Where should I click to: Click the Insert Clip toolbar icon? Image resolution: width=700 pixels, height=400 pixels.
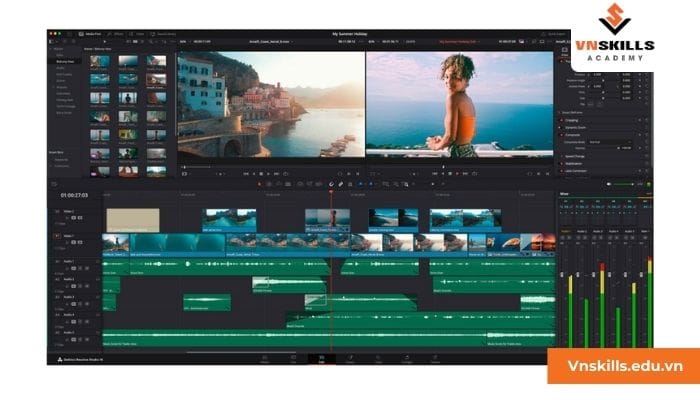tap(300, 184)
